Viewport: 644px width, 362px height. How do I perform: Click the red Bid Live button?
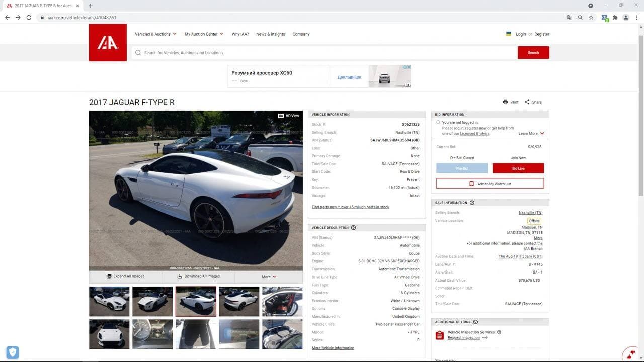(x=518, y=168)
